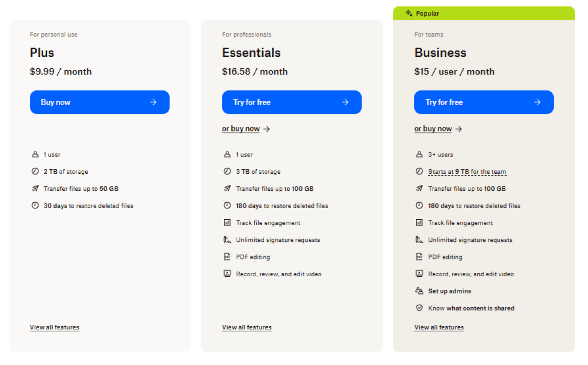Click "Try for free" on the Essentials plan
The image size is (588, 365).
(x=292, y=102)
